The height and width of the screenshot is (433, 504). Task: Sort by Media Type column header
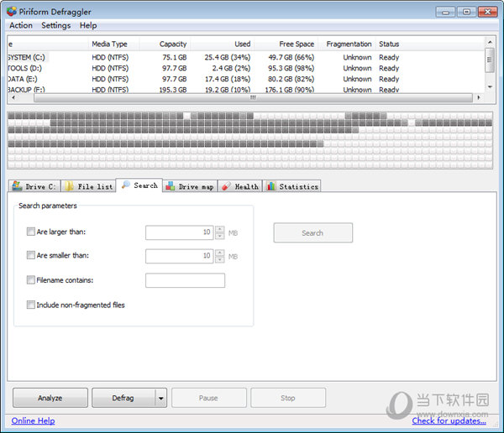113,44
